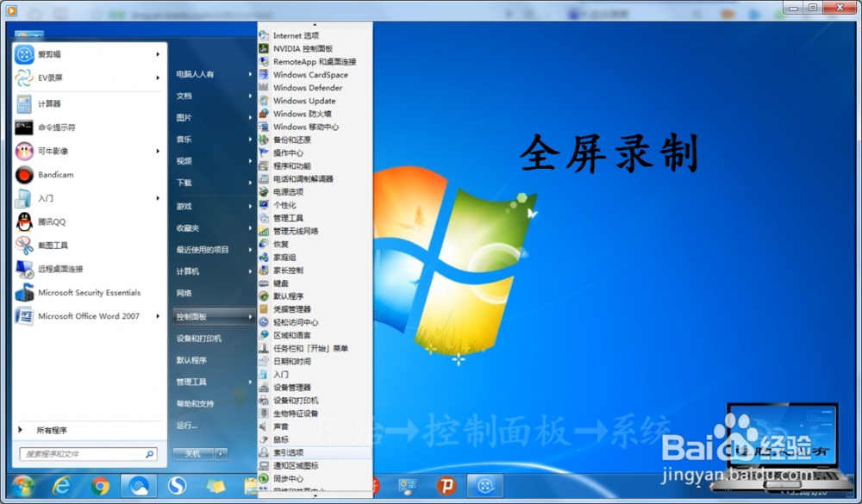The width and height of the screenshot is (862, 504).
Task: Launch 可牛影像 from pinned programs
Action: (89, 151)
